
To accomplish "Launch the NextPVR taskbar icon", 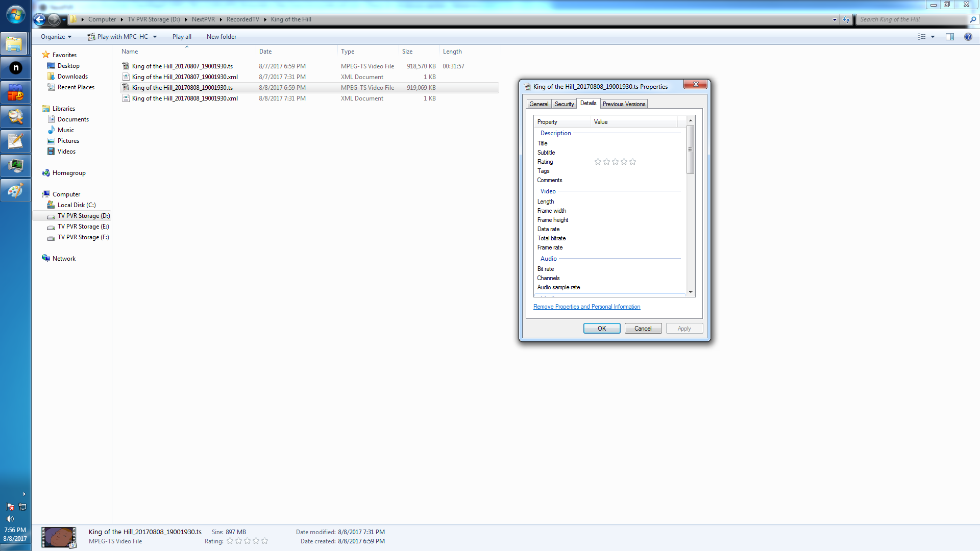I will [x=15, y=68].
